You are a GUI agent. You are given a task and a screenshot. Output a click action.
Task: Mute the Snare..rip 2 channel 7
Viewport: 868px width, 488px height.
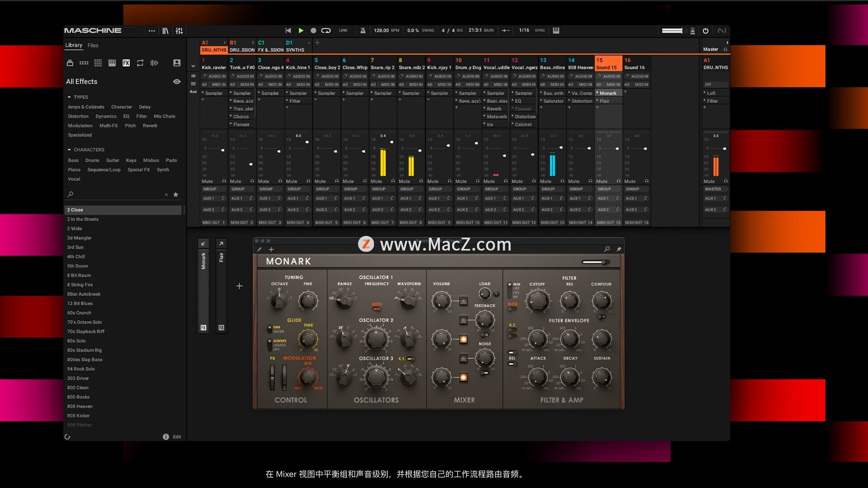point(377,181)
